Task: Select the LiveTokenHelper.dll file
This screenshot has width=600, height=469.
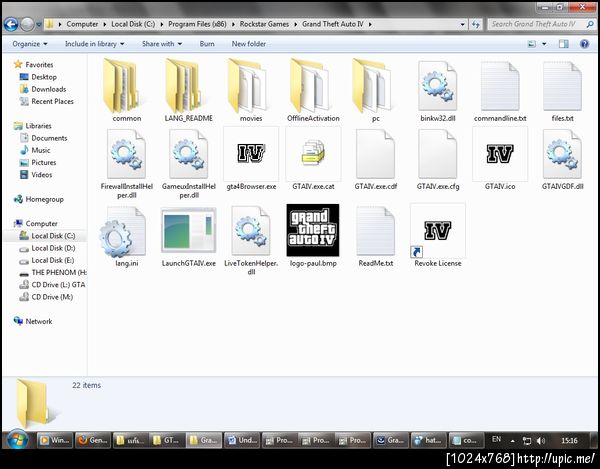Action: coord(251,240)
